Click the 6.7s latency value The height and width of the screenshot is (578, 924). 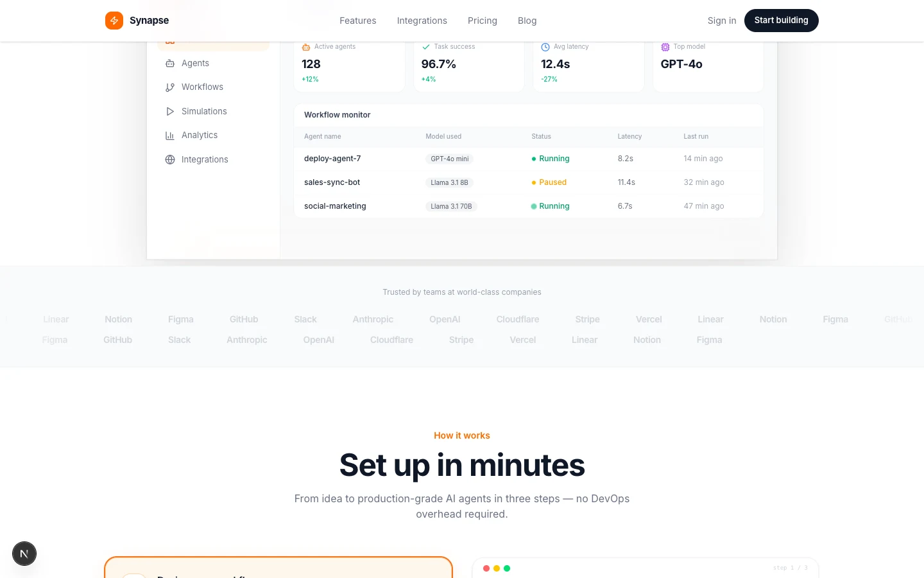(x=625, y=206)
